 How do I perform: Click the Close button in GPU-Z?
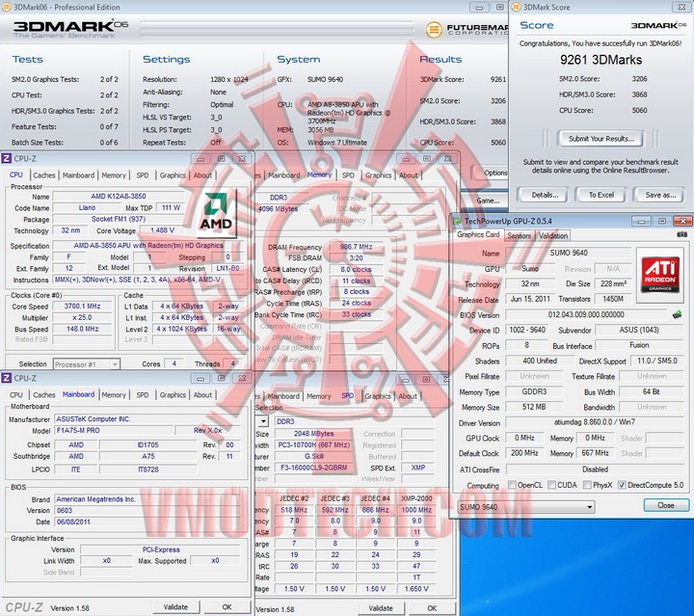tap(666, 505)
